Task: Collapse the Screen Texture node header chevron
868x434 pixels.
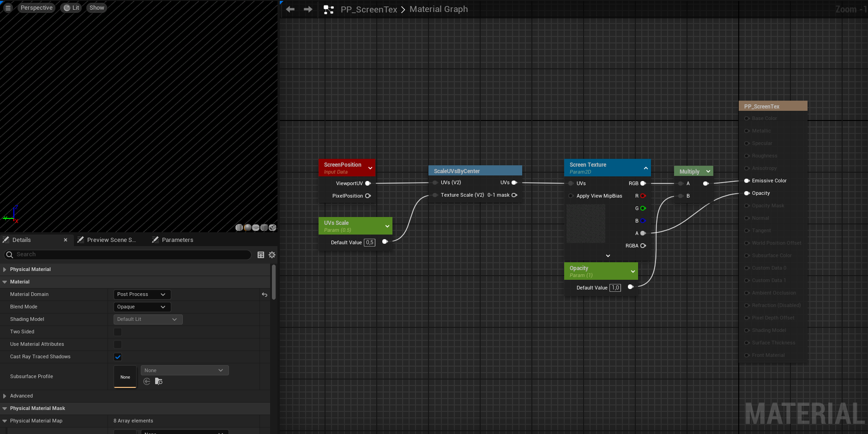Action: click(646, 168)
